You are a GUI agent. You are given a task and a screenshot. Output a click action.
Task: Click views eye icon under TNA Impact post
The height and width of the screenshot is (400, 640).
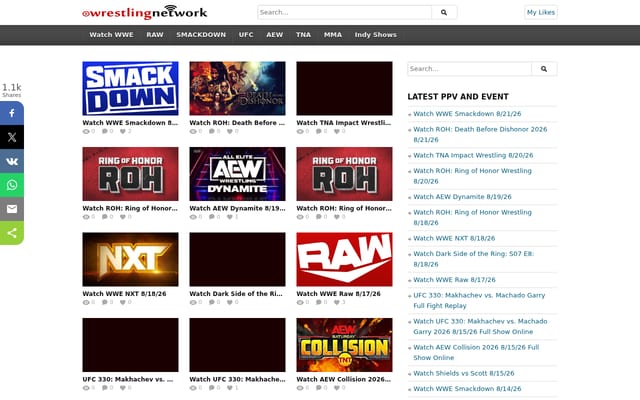[x=300, y=131]
